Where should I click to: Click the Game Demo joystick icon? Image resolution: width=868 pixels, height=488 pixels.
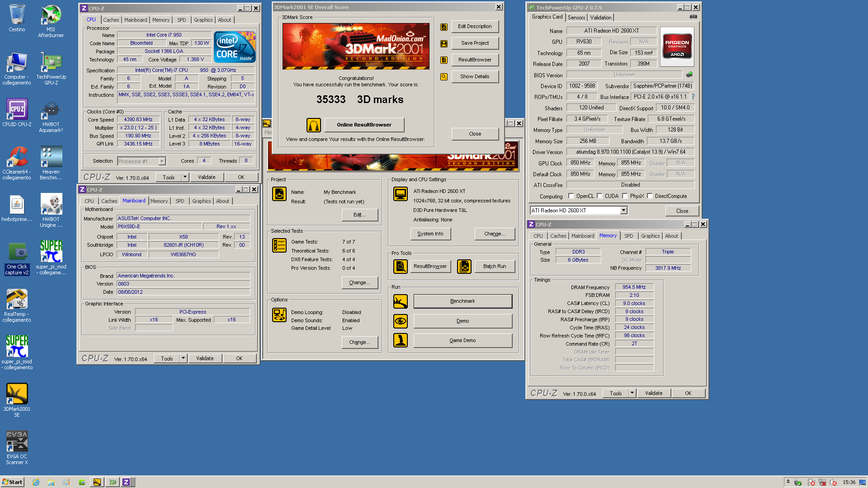(401, 340)
